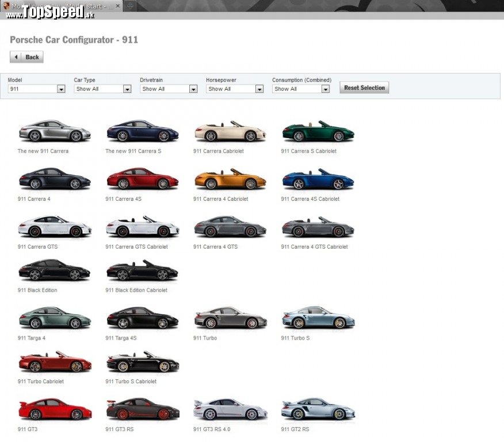Pick the white 911 GT3 RS 4.0 image
Viewport: 504px width, 442px height.
pos(230,409)
